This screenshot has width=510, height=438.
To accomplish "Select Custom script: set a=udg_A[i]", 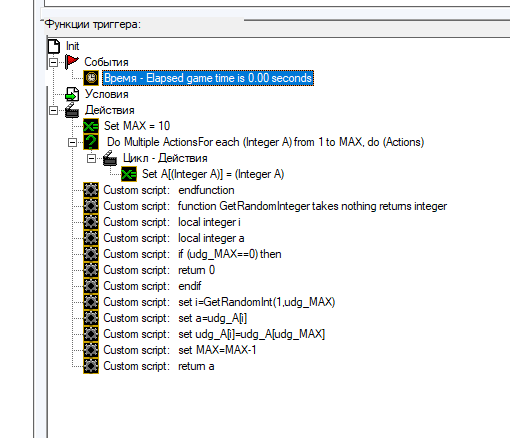I will 175,318.
